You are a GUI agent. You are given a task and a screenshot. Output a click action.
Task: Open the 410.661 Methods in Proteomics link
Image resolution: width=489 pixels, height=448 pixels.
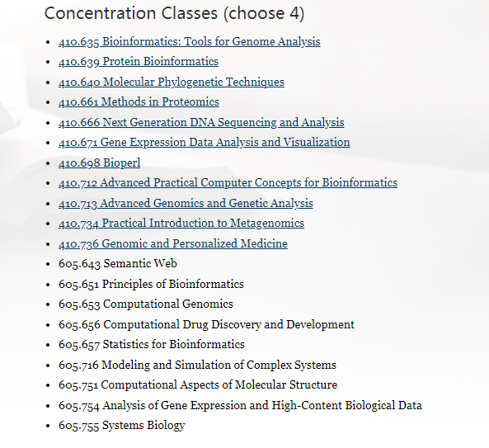[x=139, y=102]
